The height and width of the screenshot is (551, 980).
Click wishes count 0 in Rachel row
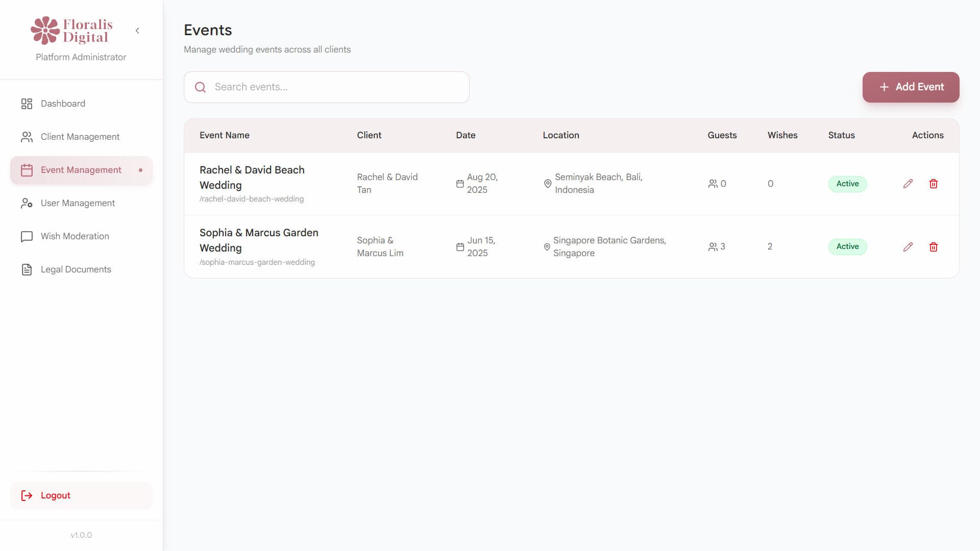pos(770,184)
